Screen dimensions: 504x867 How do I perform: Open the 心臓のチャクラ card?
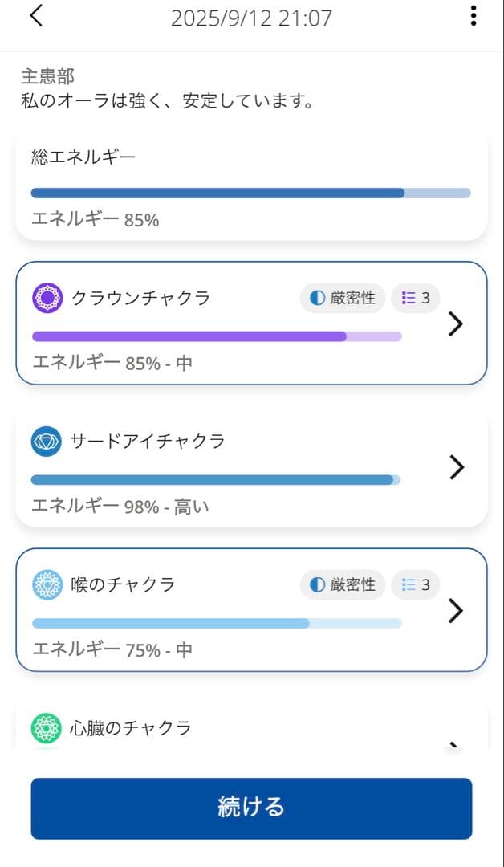[x=241, y=727]
